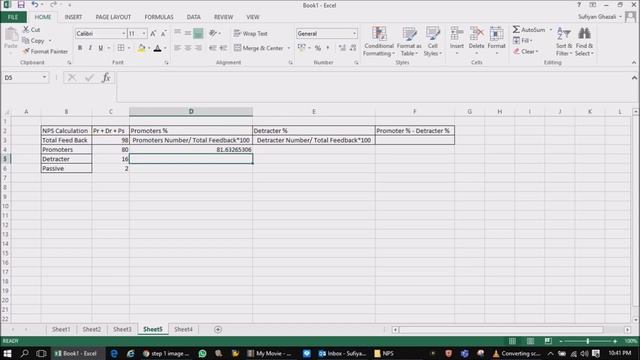
Task: Align text to the right
Action: click(x=198, y=48)
